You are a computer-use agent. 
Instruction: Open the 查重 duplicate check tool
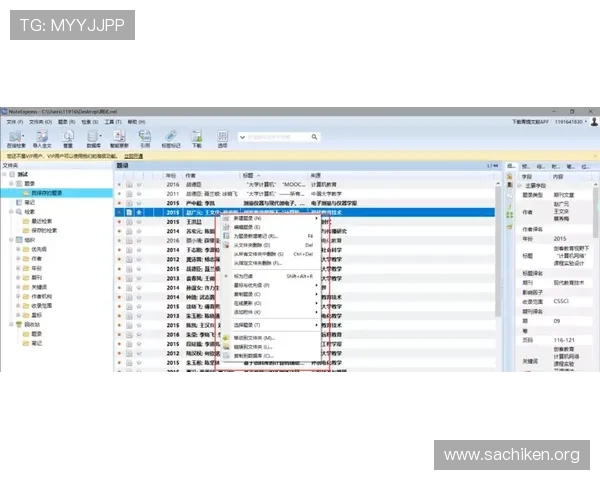(x=68, y=137)
